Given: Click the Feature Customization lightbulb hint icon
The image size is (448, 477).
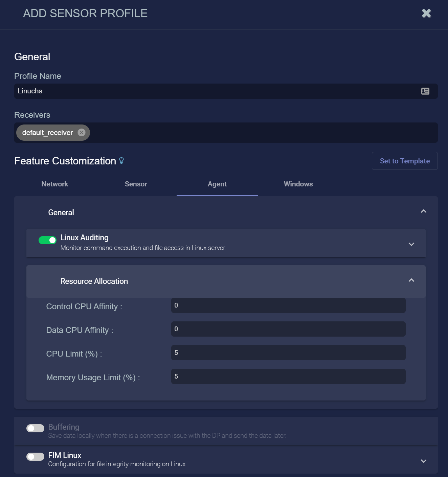Looking at the screenshot, I should pos(121,161).
